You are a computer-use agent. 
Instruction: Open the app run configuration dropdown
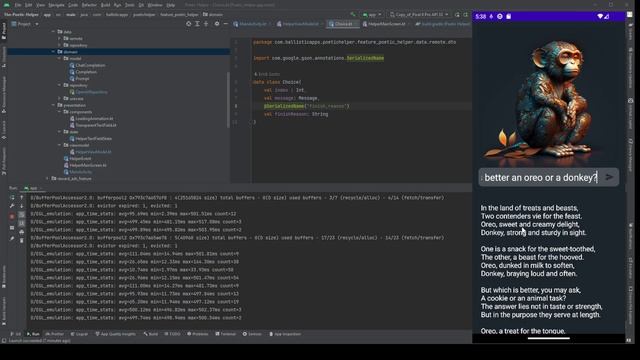click(x=372, y=15)
